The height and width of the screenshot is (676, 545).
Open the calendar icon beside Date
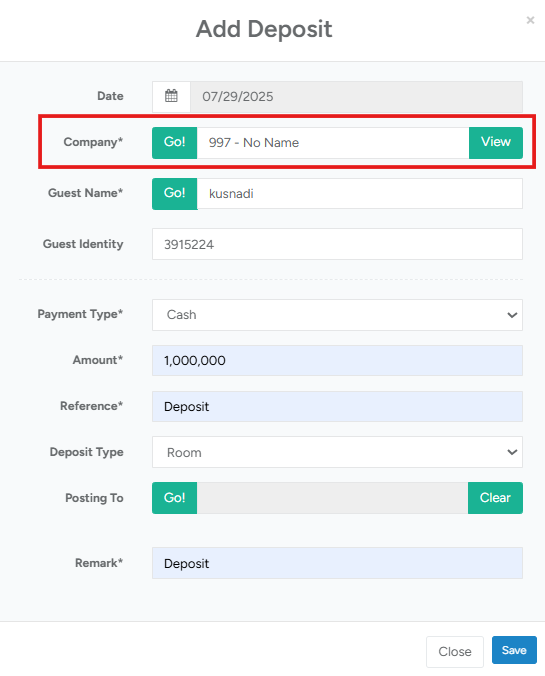coord(171,96)
